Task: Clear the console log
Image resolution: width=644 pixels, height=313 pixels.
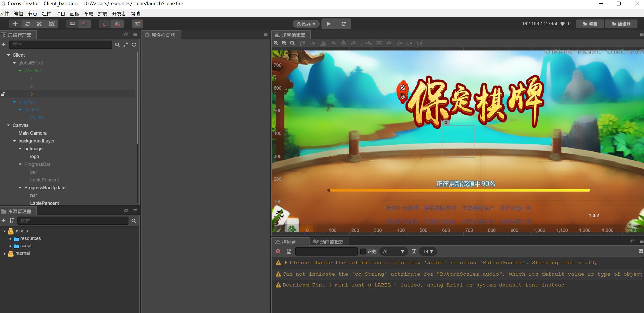Action: (x=278, y=251)
